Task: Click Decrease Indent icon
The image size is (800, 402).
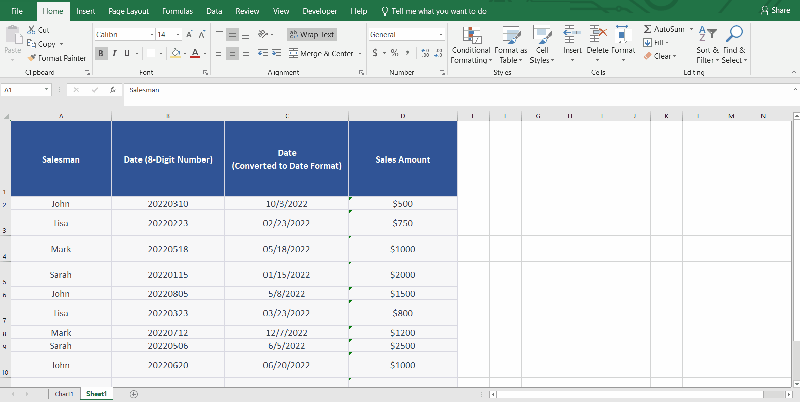Action: (263, 53)
